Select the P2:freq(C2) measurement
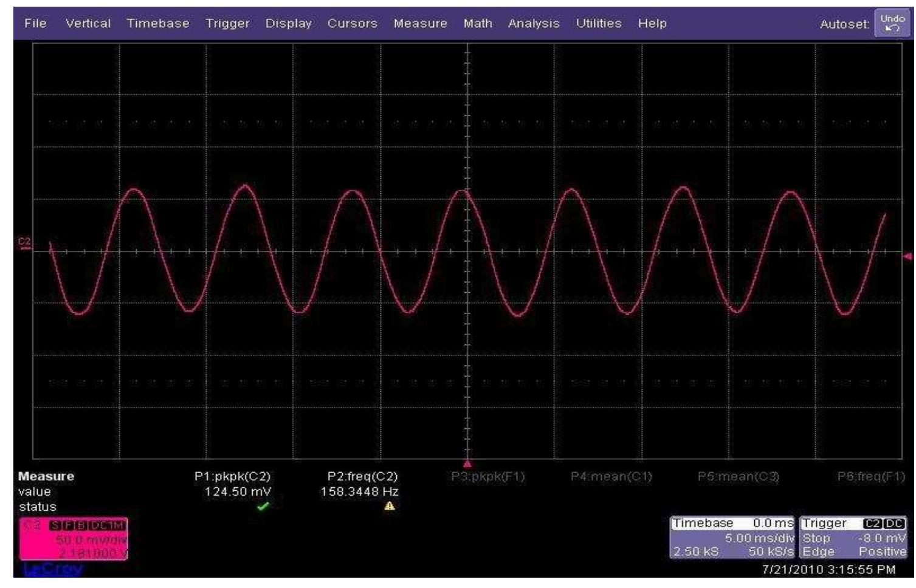Image resolution: width=916 pixels, height=588 pixels. tap(363, 477)
